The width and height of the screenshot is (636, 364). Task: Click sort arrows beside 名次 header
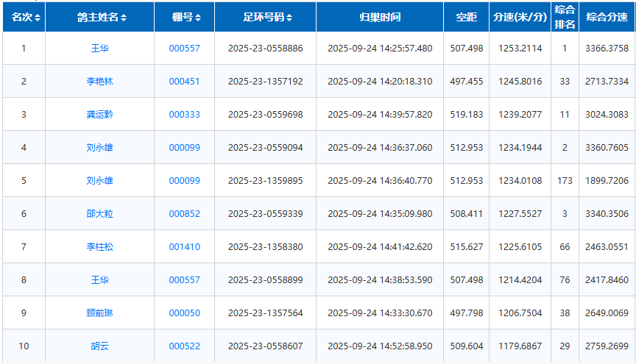point(38,18)
